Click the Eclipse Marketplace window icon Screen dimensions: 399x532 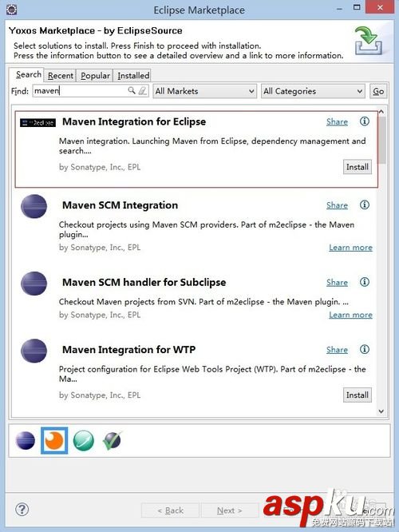(11, 9)
